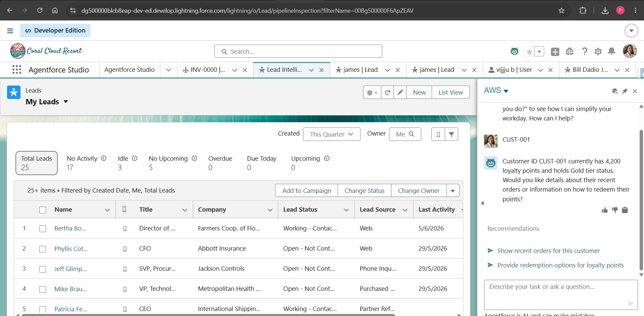Image resolution: width=644 pixels, height=316 pixels.
Task: Open the This Quarter created dropdown
Action: (332, 134)
